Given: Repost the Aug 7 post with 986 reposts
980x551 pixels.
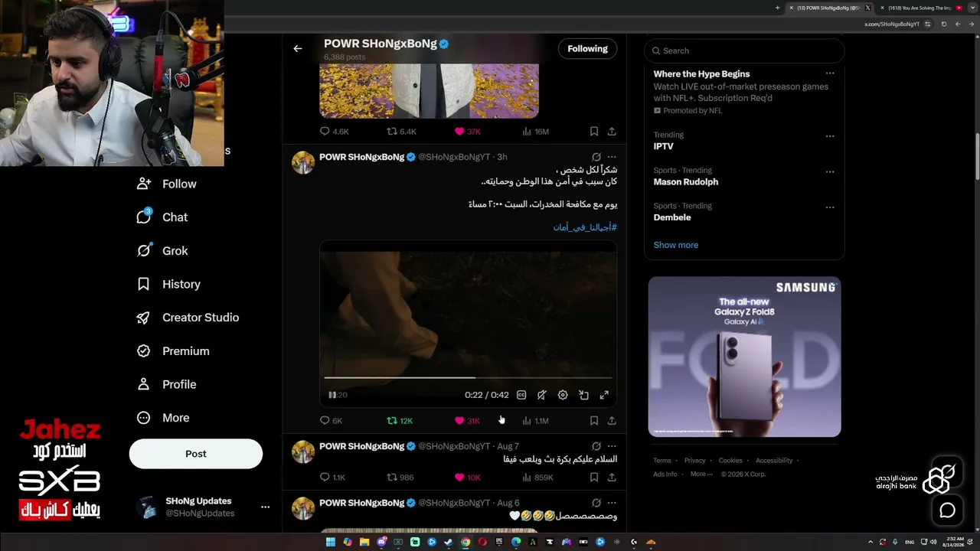Looking at the screenshot, I should point(400,478).
